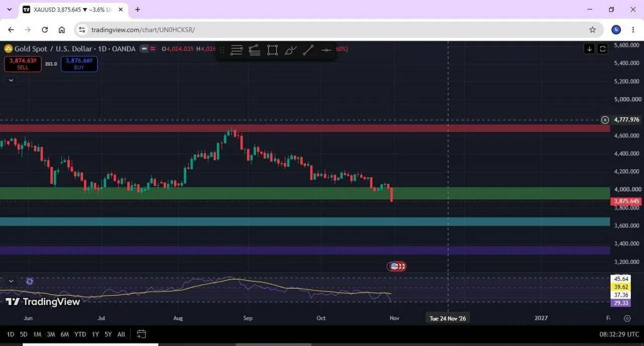The image size is (644, 346).
Task: Close the XAUUSD browser tab
Action: [121, 10]
